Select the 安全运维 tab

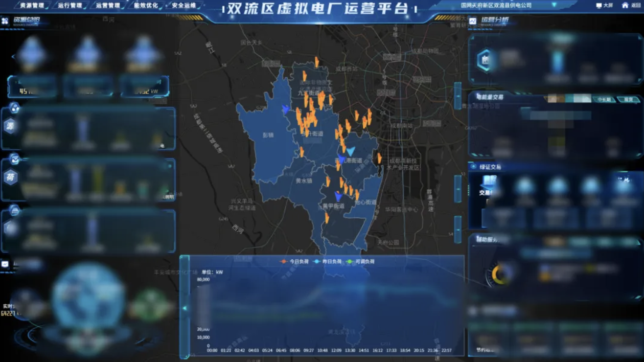coord(184,6)
